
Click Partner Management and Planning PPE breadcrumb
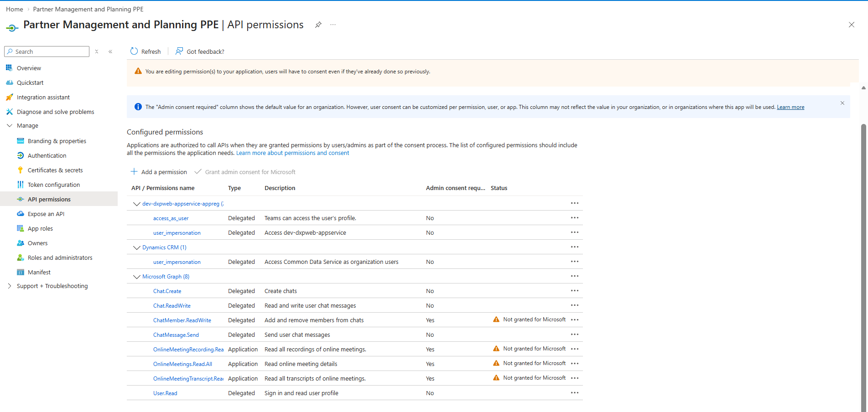click(x=88, y=9)
